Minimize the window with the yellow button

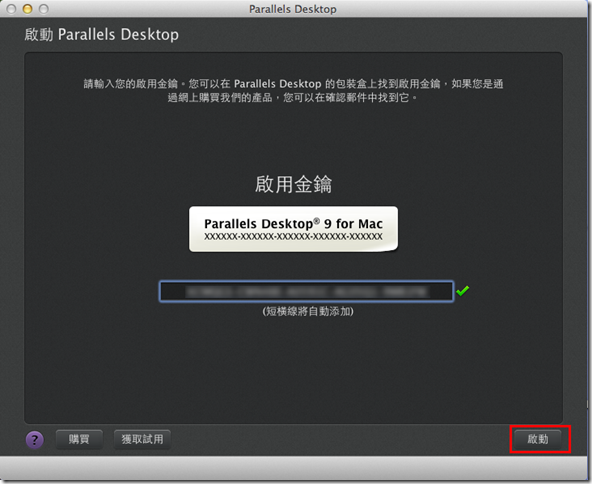point(28,9)
